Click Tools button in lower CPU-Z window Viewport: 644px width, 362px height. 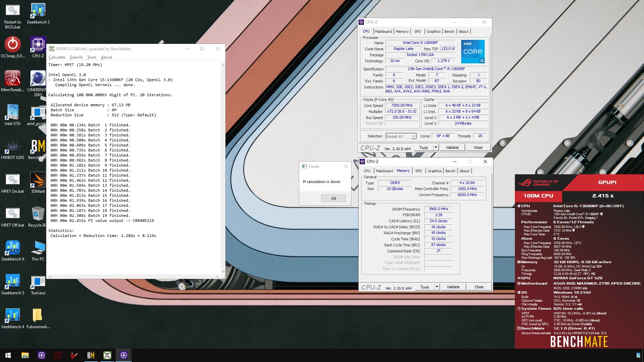click(x=424, y=287)
